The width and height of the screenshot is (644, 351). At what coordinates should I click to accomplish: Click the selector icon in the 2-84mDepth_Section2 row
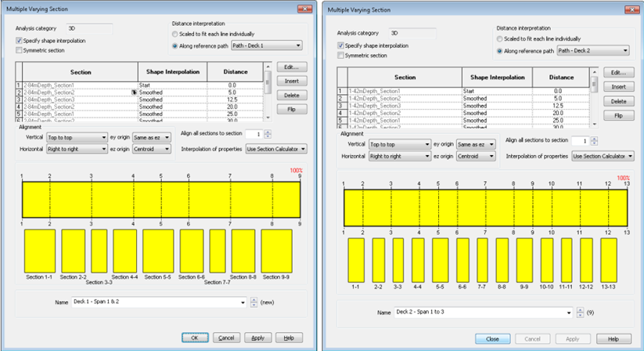tap(134, 92)
